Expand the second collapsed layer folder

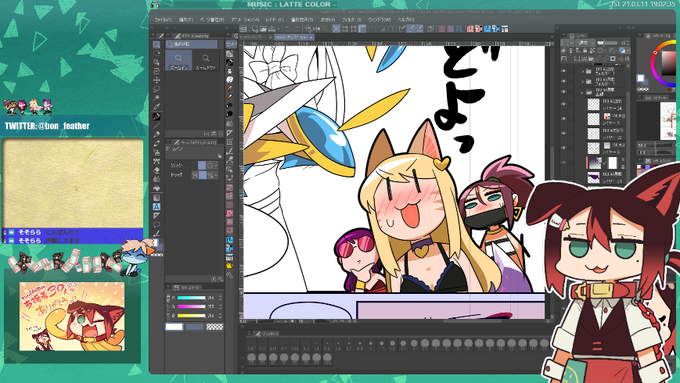[582, 82]
